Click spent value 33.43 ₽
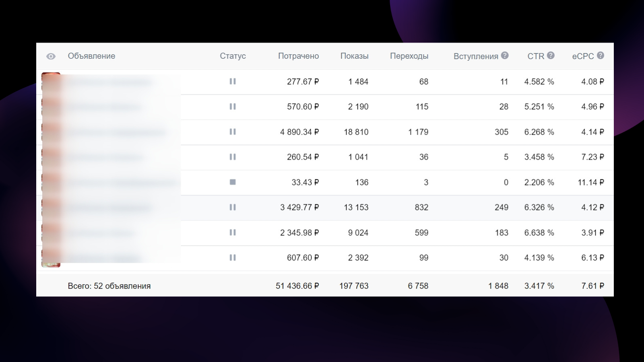This screenshot has height=362, width=644. coord(305,182)
